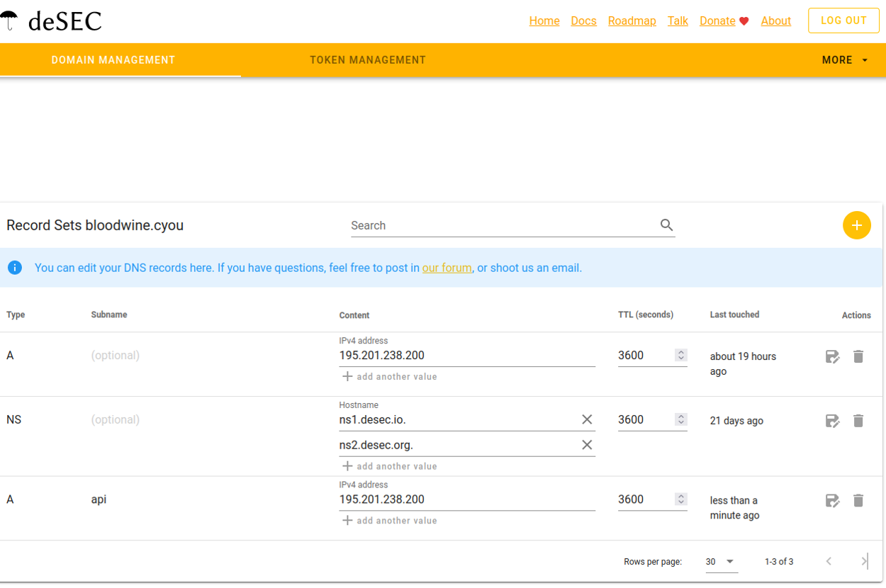Edit the TTL value of root A record
Screen dimensions: 886x588
(x=645, y=356)
